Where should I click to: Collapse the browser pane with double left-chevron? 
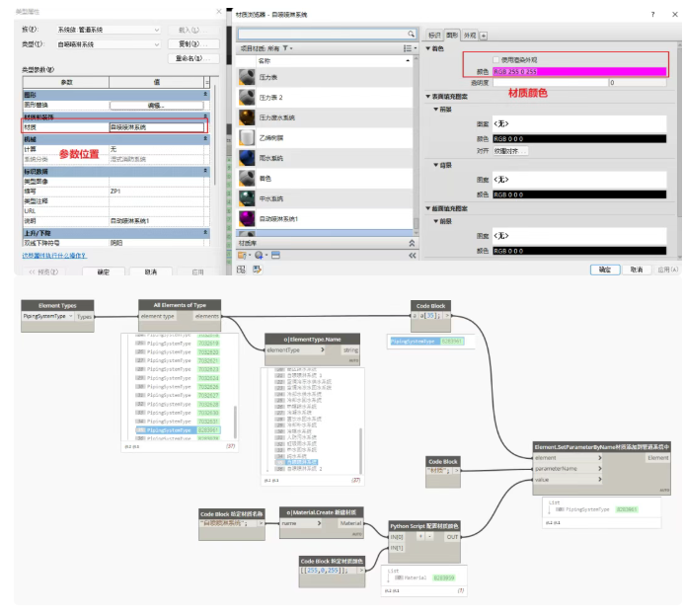pos(413,256)
